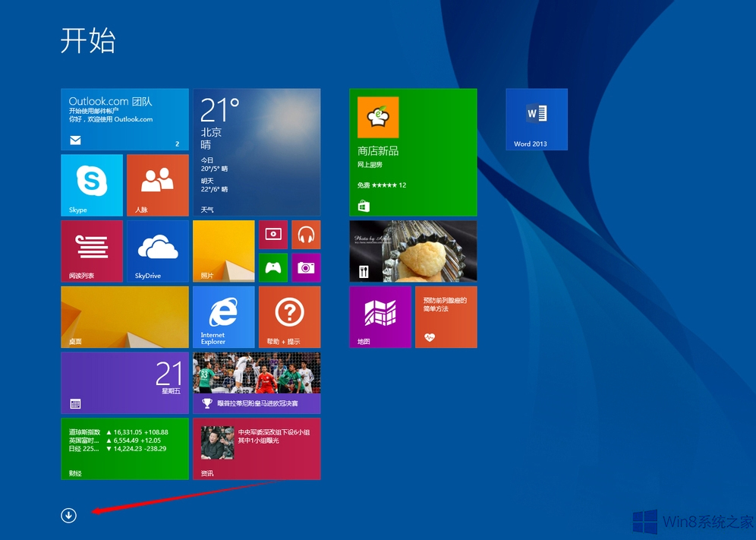This screenshot has height=540, width=756.
Task: Open the Store (商店新品) tile
Action: pos(413,152)
